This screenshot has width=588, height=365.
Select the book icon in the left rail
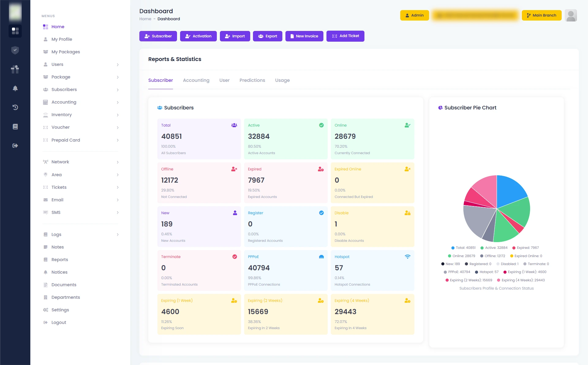point(15,126)
